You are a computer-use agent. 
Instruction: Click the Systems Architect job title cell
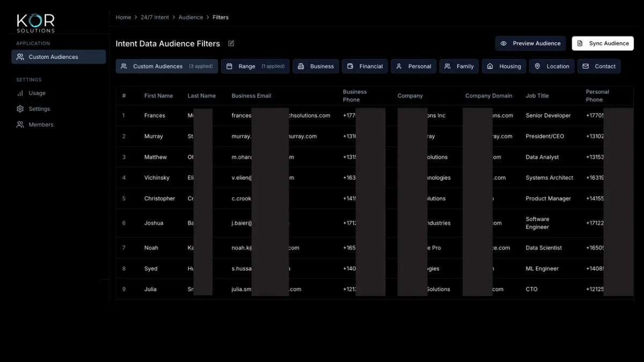(550, 178)
